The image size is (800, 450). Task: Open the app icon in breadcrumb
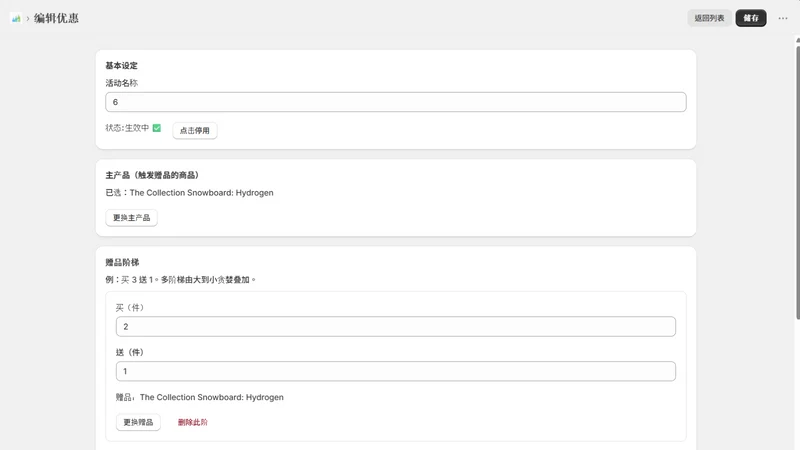(x=16, y=18)
